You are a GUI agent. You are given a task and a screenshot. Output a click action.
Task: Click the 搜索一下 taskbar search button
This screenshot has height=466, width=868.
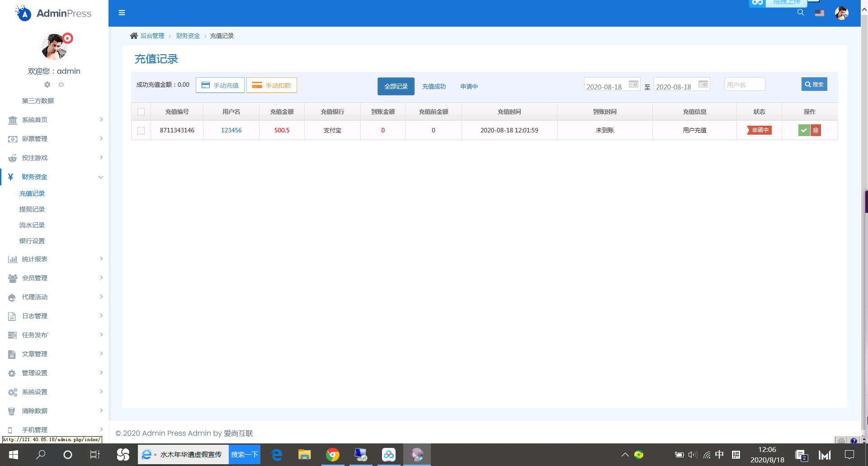(x=244, y=455)
